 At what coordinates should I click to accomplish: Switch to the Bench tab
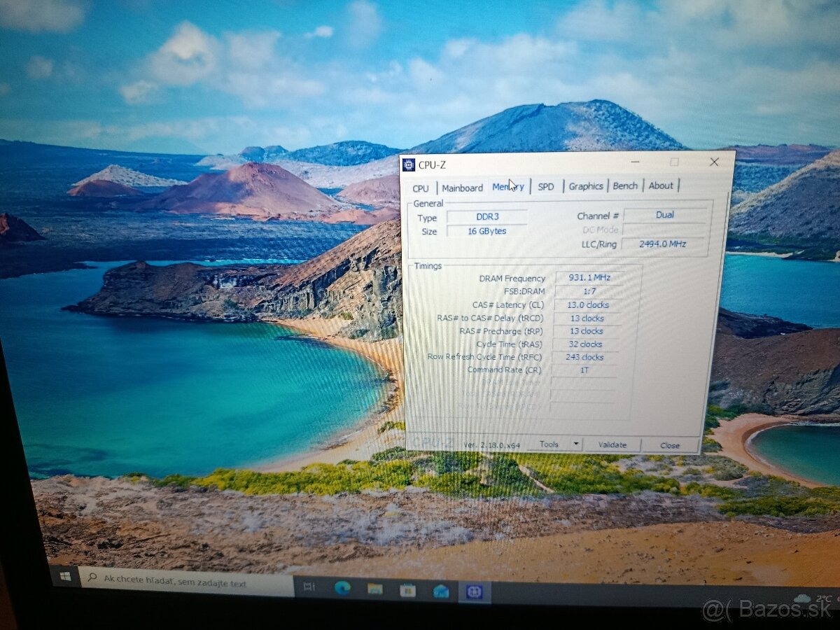(624, 185)
